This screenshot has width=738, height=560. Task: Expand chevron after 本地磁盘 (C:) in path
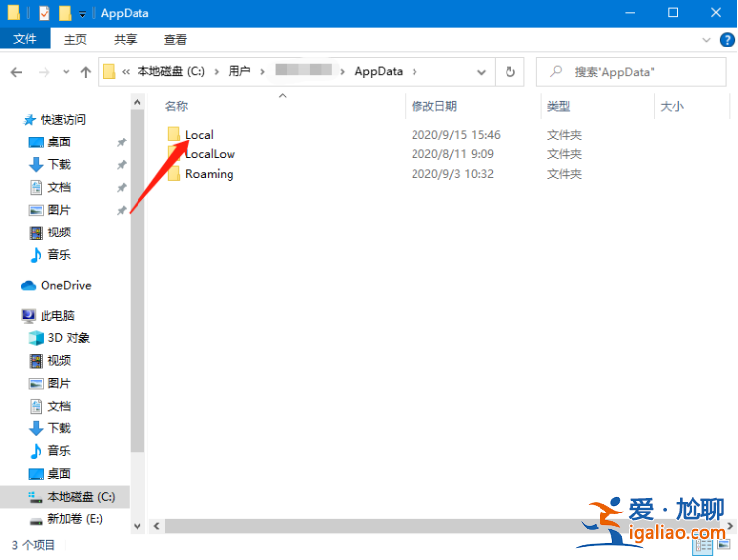pos(217,72)
